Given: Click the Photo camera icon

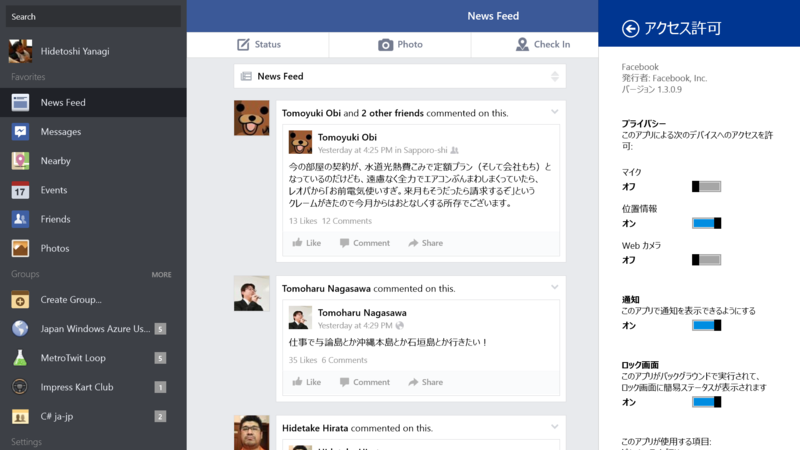Looking at the screenshot, I should click(x=385, y=45).
